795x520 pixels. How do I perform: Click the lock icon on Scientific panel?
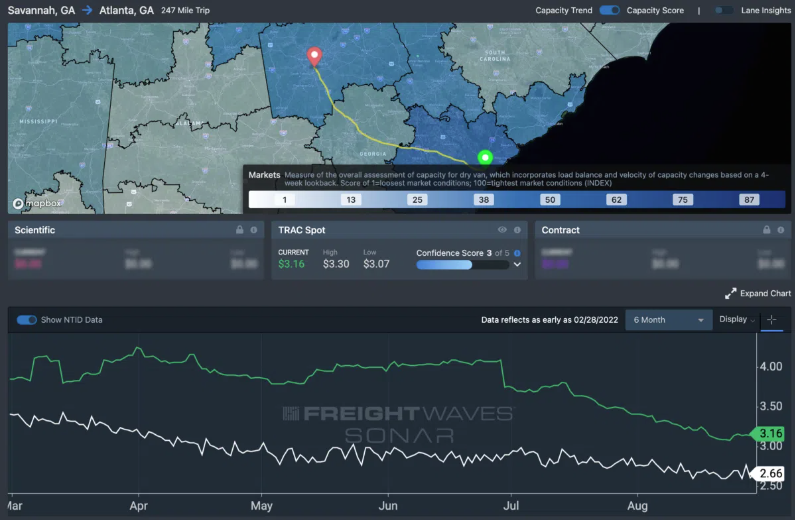click(239, 230)
